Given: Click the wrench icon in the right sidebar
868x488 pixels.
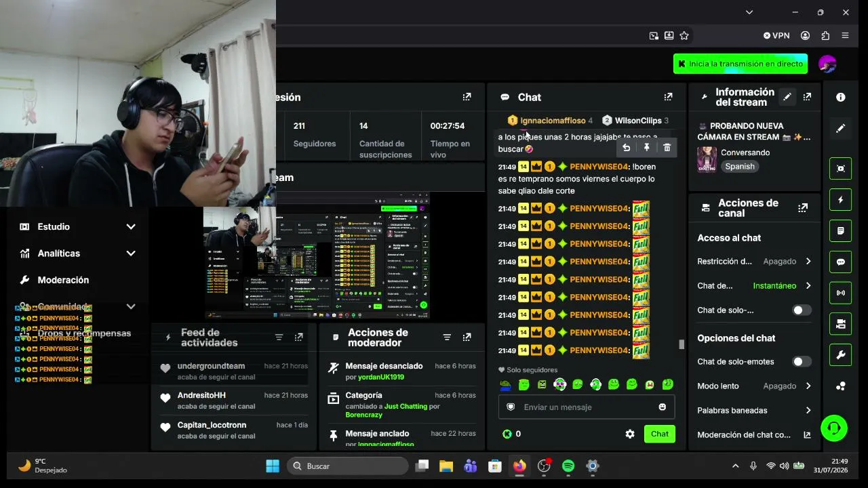Looking at the screenshot, I should pyautogui.click(x=841, y=355).
